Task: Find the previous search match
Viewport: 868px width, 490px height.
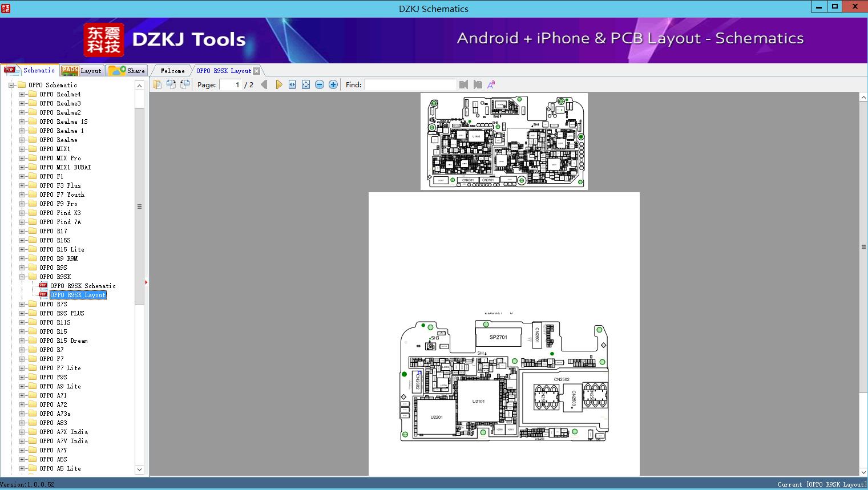Action: (x=463, y=84)
